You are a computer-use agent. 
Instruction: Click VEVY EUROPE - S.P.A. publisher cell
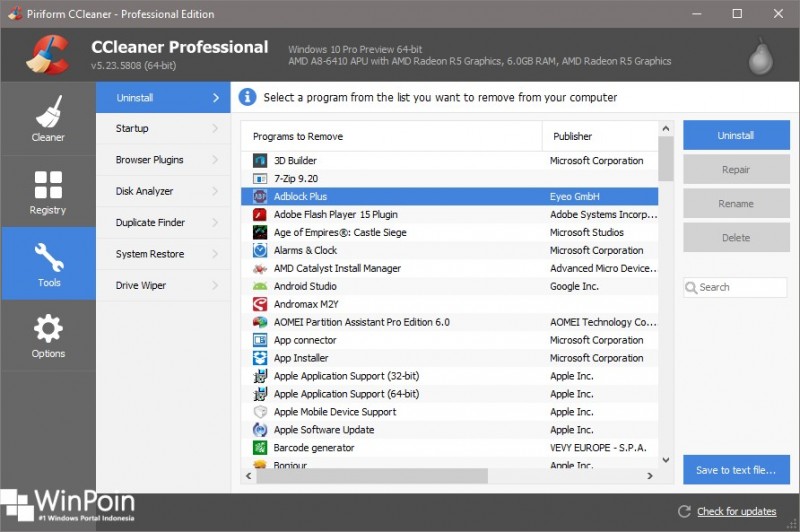(598, 447)
